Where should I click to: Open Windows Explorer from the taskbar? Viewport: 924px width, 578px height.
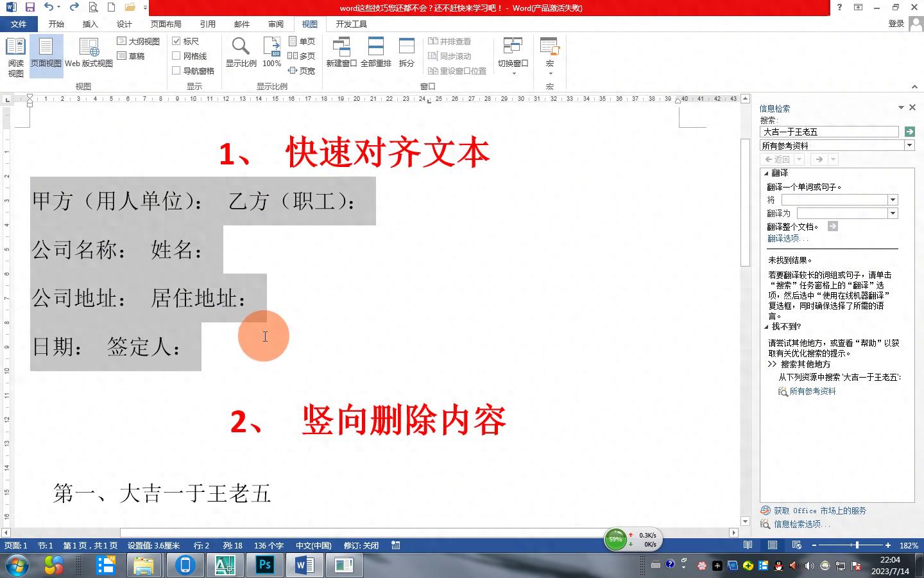(x=144, y=565)
